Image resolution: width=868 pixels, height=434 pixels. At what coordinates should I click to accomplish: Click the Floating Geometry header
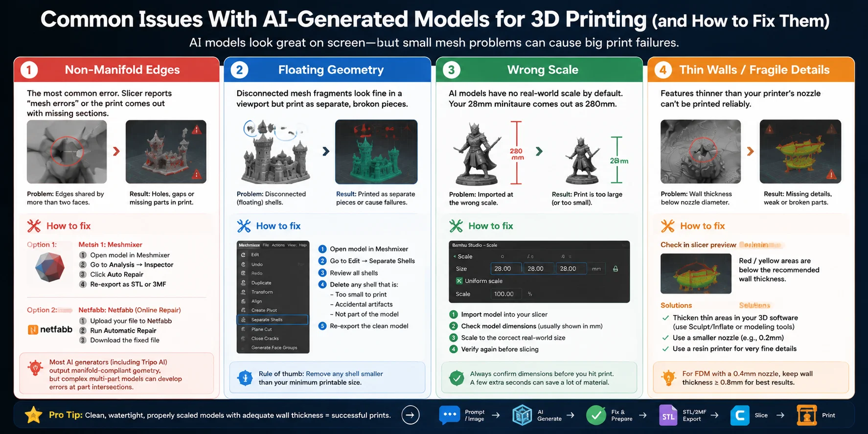pos(327,69)
